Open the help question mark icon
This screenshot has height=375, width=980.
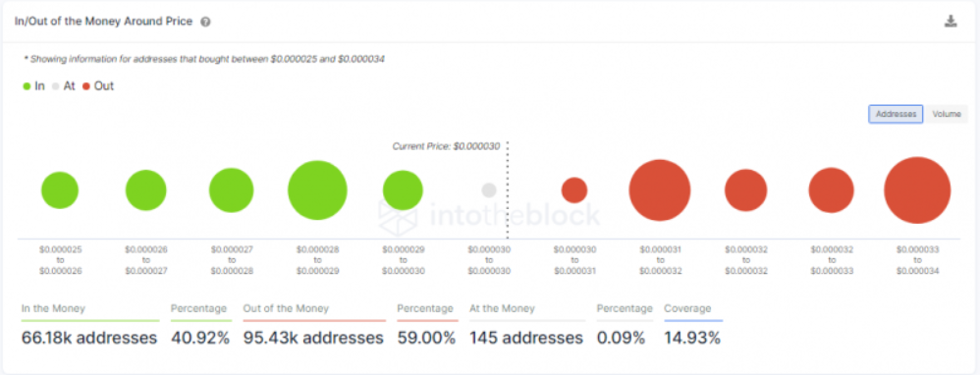pos(205,22)
